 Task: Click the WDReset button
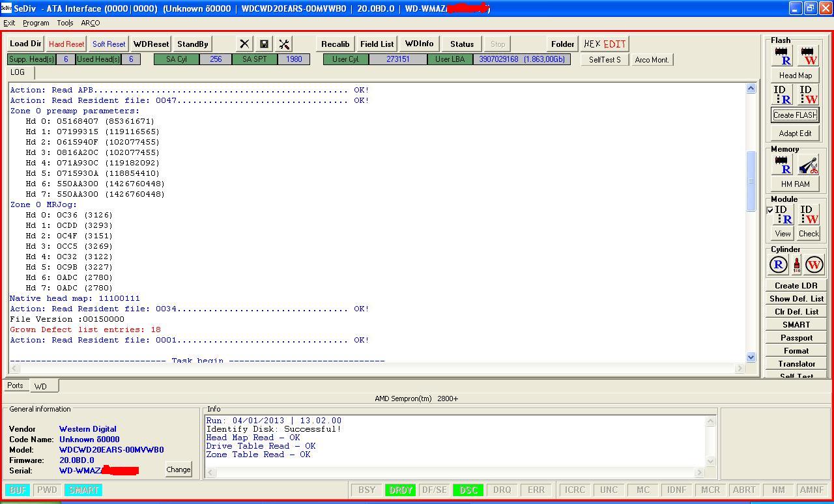click(x=151, y=44)
